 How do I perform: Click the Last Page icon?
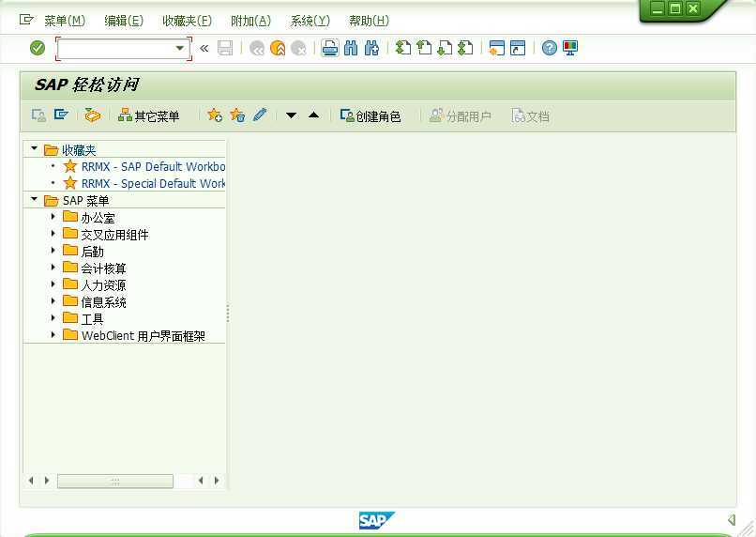pos(465,48)
